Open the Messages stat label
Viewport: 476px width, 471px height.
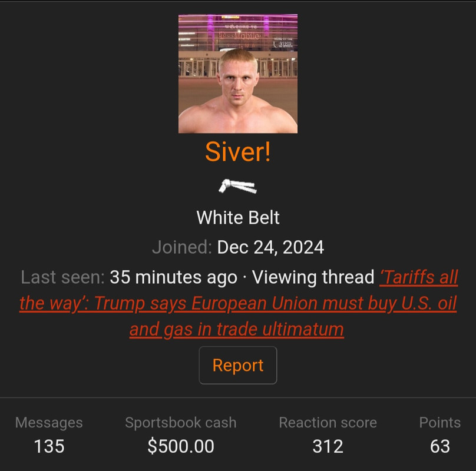49,423
